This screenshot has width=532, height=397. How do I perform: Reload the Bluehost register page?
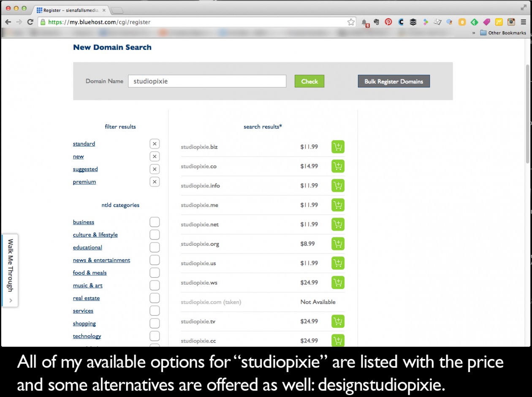[x=30, y=22]
